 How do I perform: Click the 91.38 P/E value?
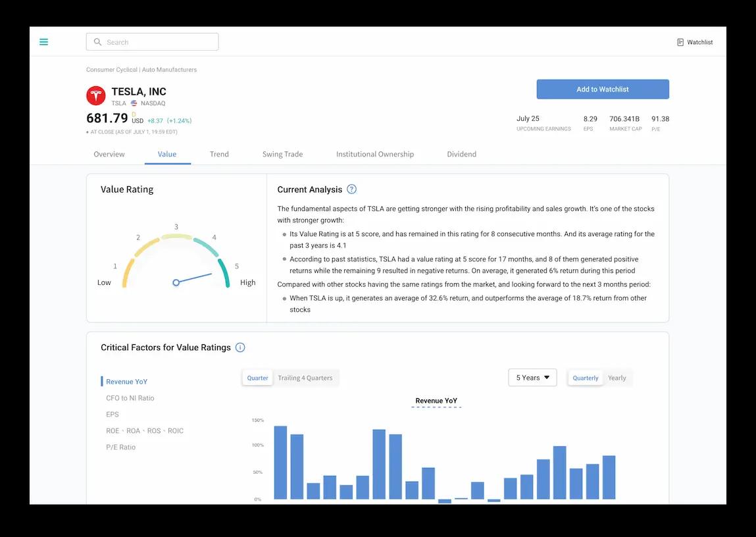(660, 118)
